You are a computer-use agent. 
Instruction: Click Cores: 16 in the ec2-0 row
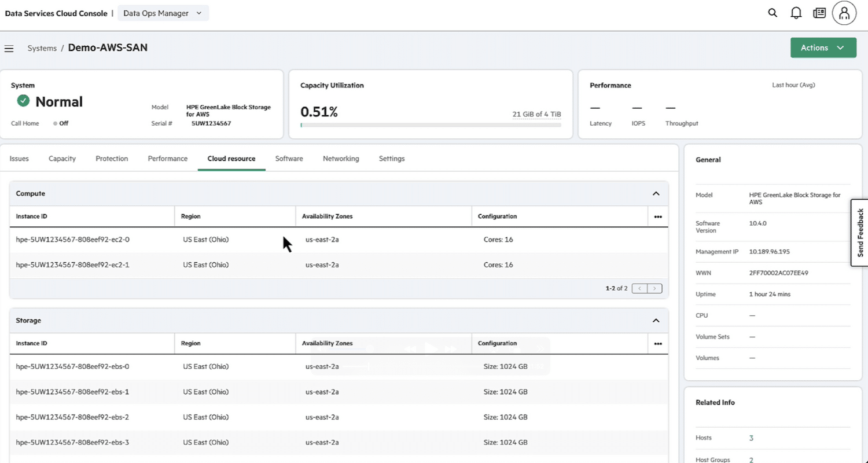click(x=498, y=240)
